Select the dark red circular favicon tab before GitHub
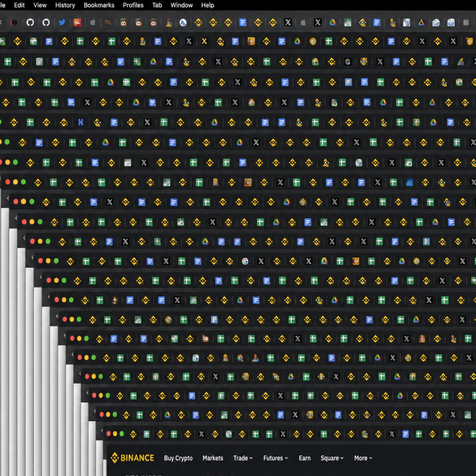The width and height of the screenshot is (476, 476). point(14,22)
